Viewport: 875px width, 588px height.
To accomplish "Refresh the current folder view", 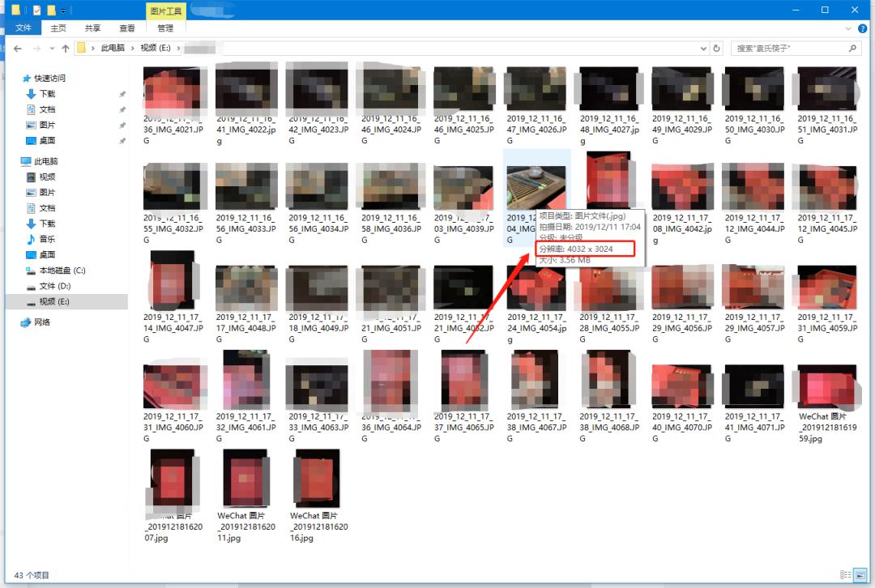I will [716, 49].
